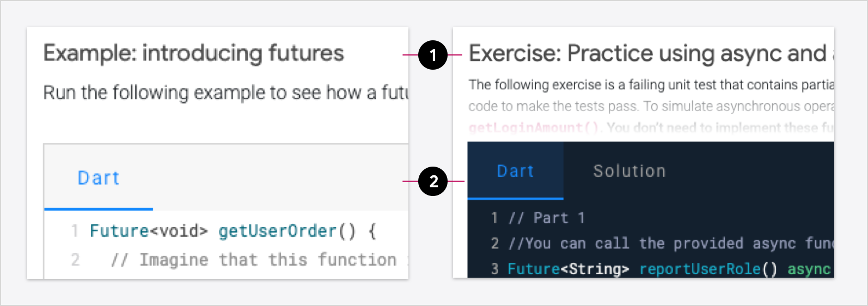The height and width of the screenshot is (306, 868).
Task: Click line number 2 in the light editor
Action: (75, 260)
